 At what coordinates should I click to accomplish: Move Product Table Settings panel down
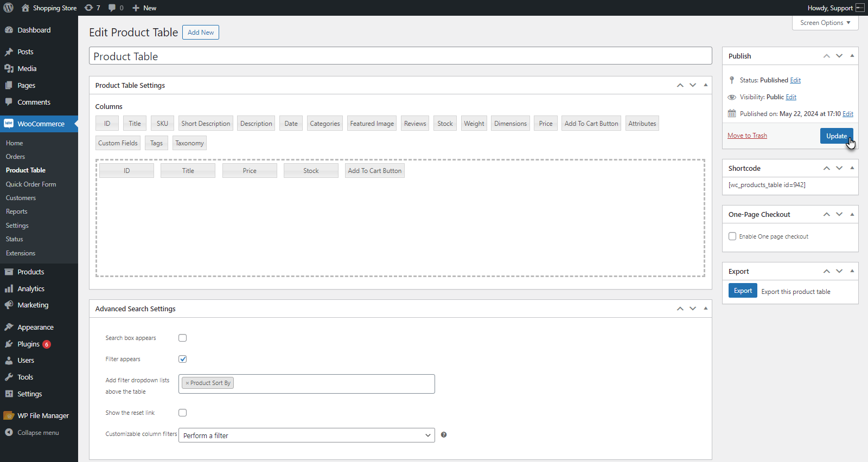pyautogui.click(x=693, y=85)
